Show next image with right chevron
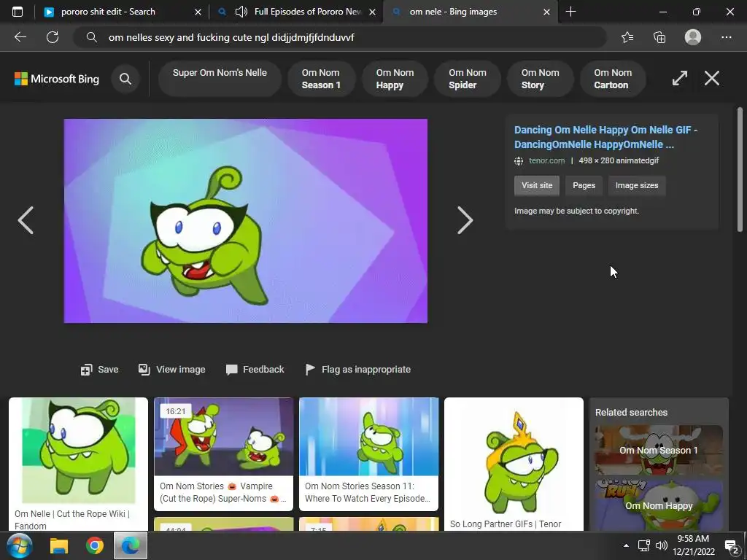This screenshot has width=747, height=560. click(465, 220)
